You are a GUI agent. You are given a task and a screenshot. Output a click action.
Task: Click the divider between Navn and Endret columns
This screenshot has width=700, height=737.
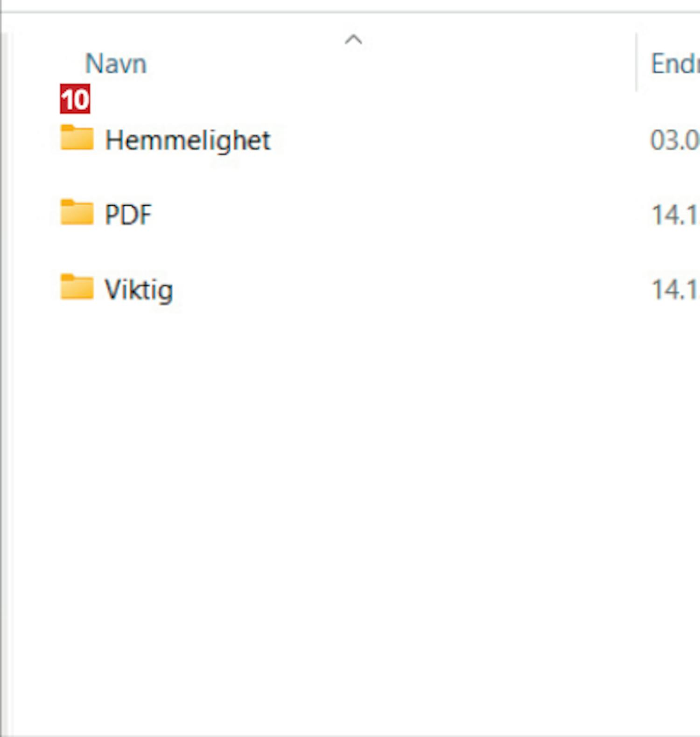point(636,63)
